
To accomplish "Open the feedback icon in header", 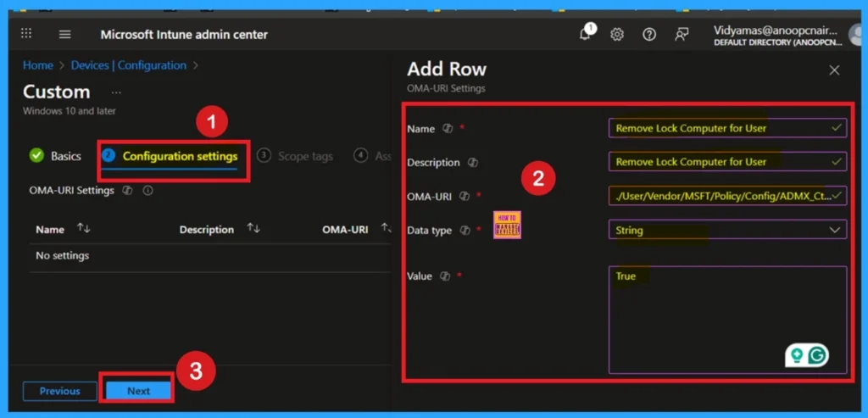I will click(682, 34).
